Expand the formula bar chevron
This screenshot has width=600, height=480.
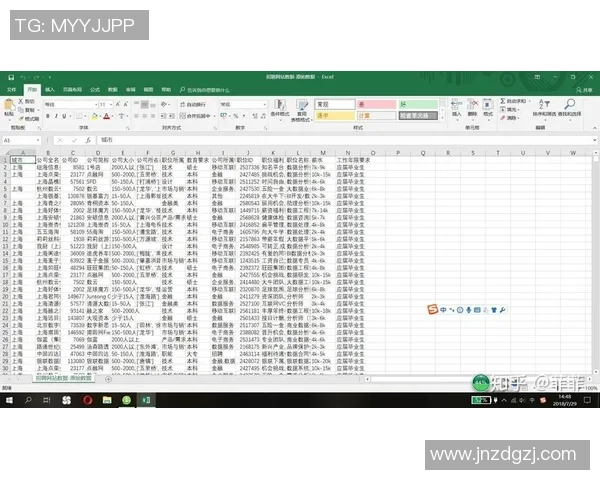pos(595,140)
